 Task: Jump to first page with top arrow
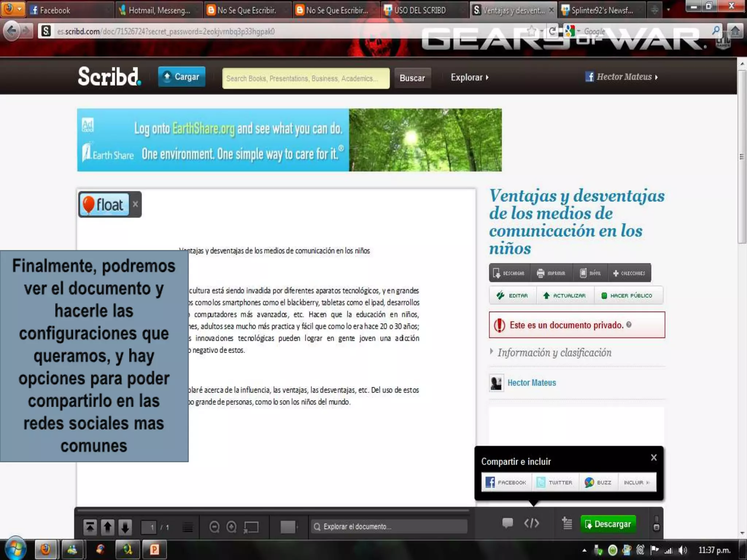click(x=90, y=527)
